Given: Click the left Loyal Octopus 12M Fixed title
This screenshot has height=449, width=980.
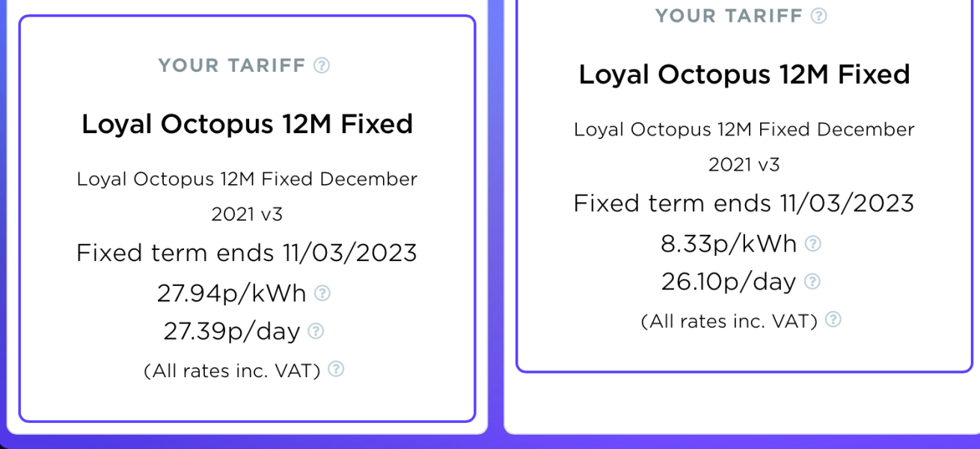Looking at the screenshot, I should point(247,124).
